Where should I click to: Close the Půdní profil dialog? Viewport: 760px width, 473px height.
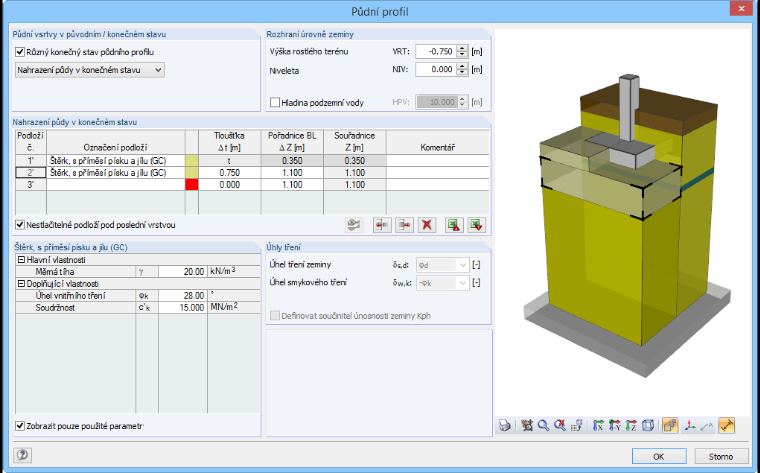pos(742,8)
